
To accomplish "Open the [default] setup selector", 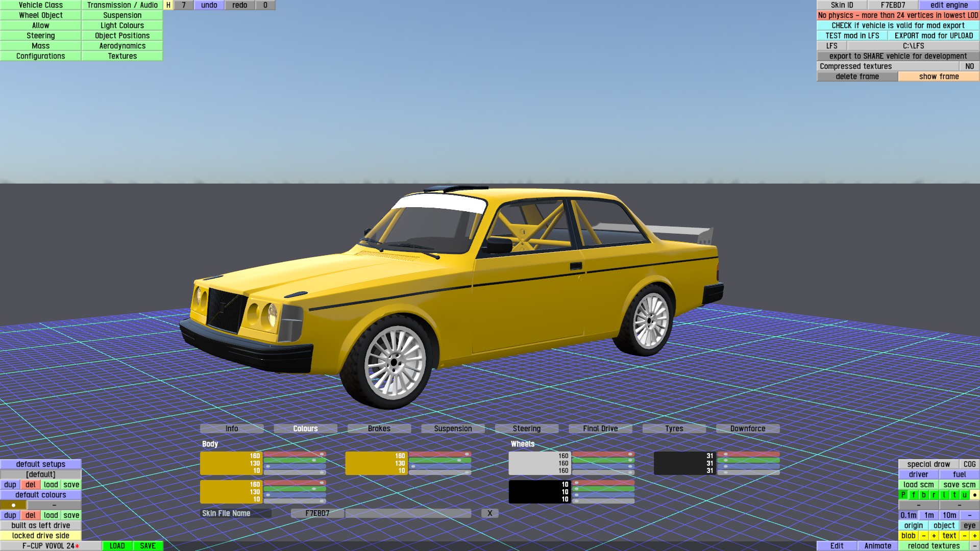I will click(x=41, y=474).
